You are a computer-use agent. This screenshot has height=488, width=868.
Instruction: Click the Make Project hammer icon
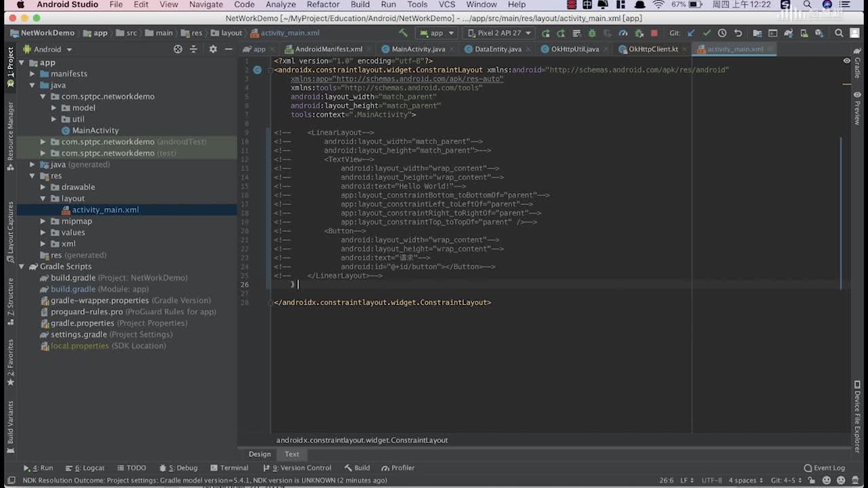[x=402, y=33]
